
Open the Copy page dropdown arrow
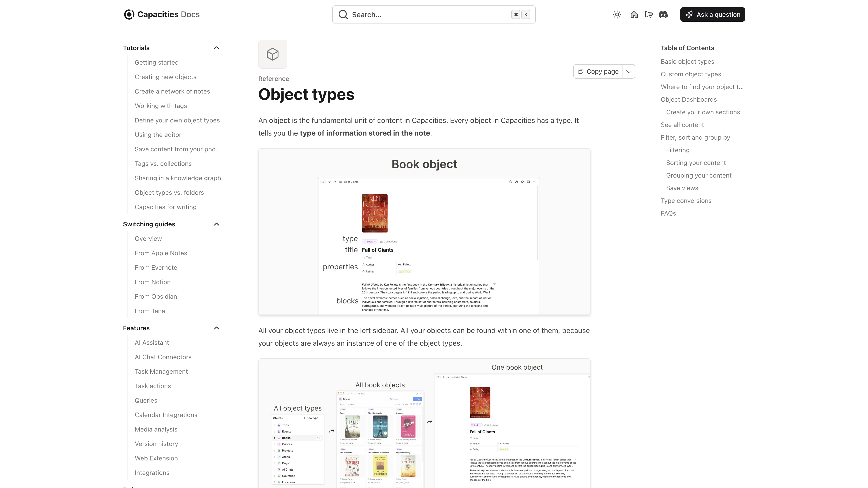(629, 71)
